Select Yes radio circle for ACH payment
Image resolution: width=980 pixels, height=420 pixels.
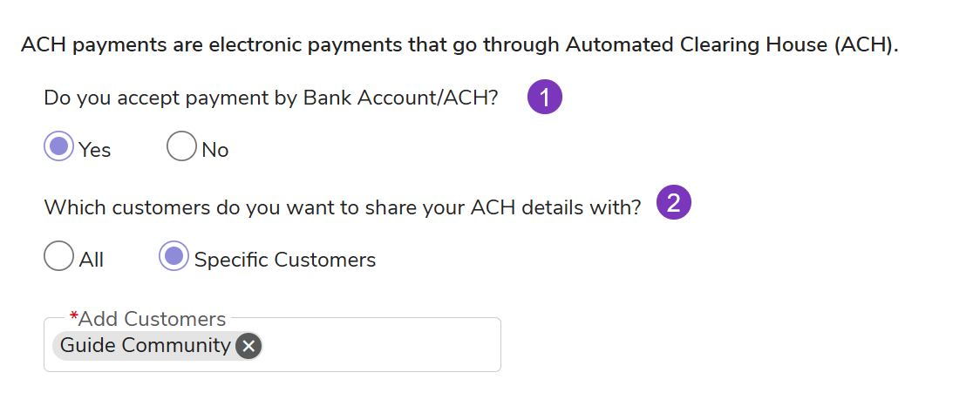(x=59, y=146)
